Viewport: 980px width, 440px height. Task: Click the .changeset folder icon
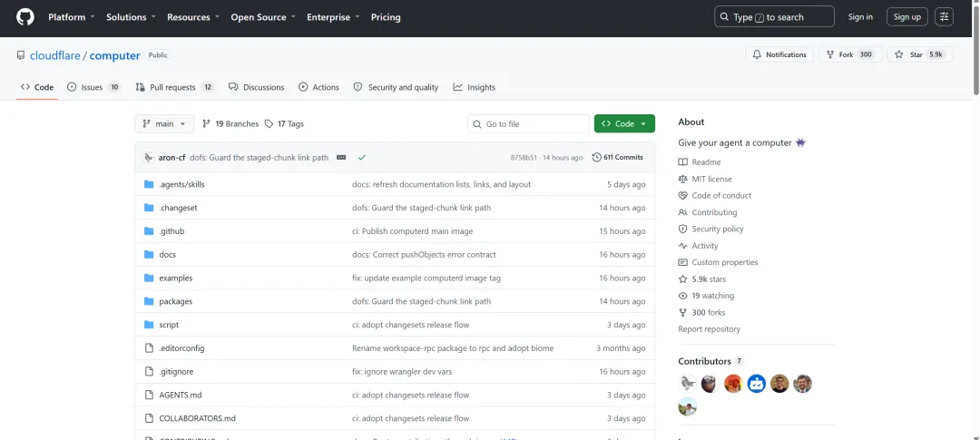(x=149, y=208)
